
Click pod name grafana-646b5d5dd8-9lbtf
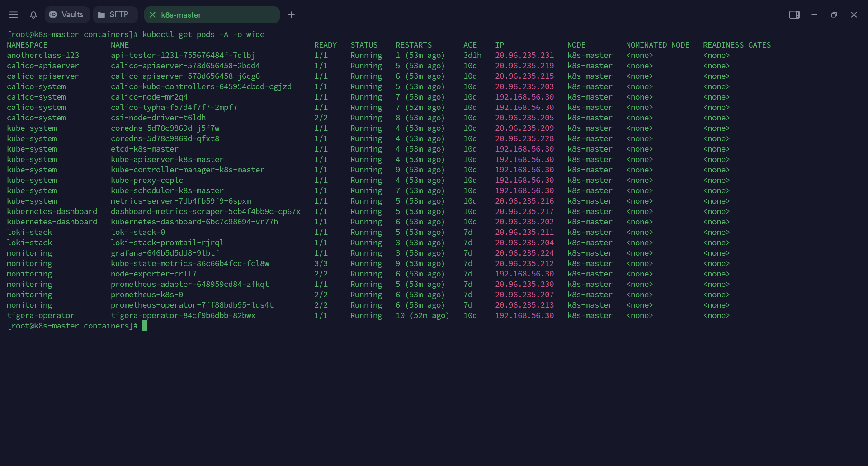click(165, 253)
